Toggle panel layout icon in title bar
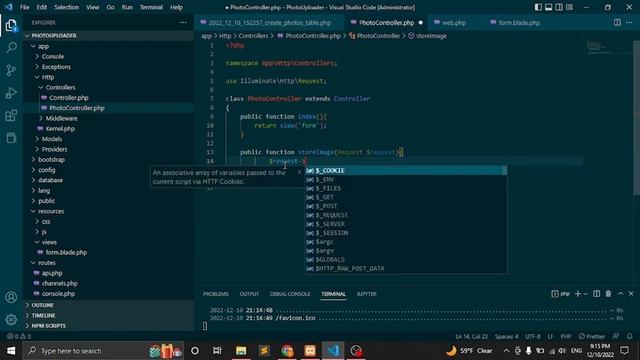Viewport: 640px width, 360px height. pyautogui.click(x=549, y=7)
